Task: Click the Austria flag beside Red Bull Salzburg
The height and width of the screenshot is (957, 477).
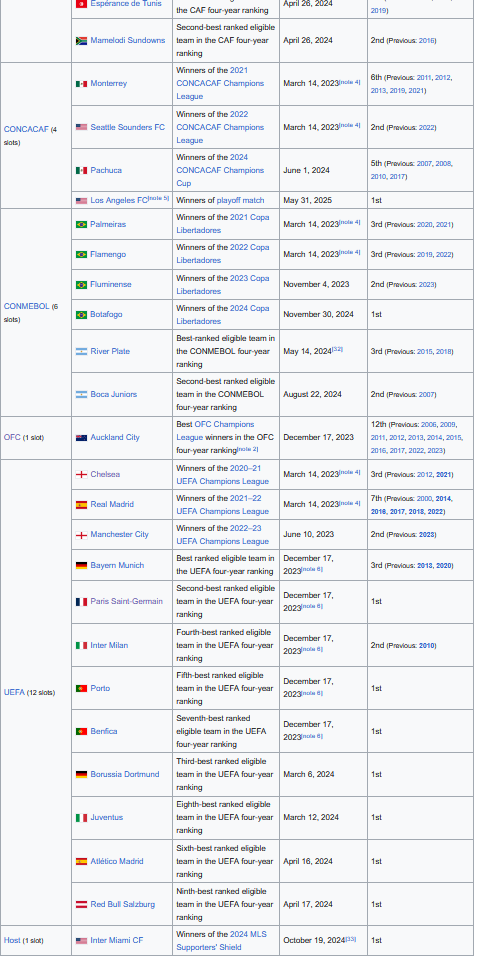Action: pyautogui.click(x=81, y=905)
